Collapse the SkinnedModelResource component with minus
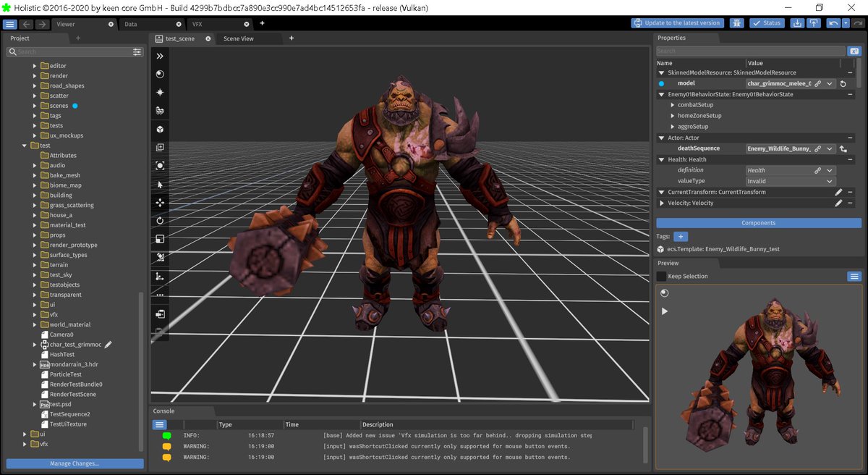This screenshot has width=868, height=475. pyautogui.click(x=850, y=73)
